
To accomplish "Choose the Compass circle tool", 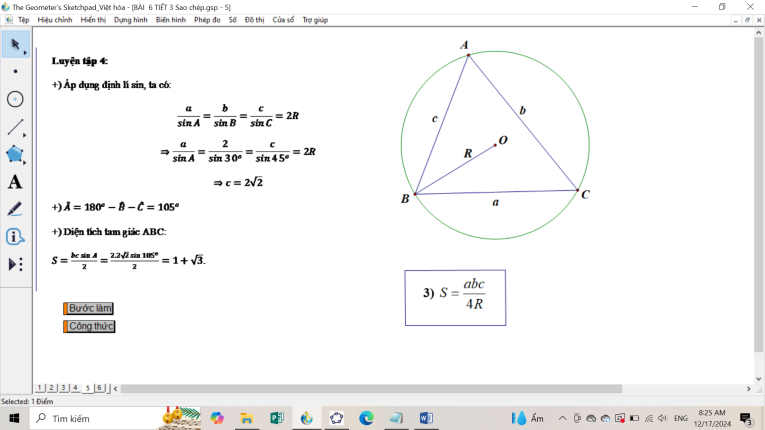I will point(15,99).
